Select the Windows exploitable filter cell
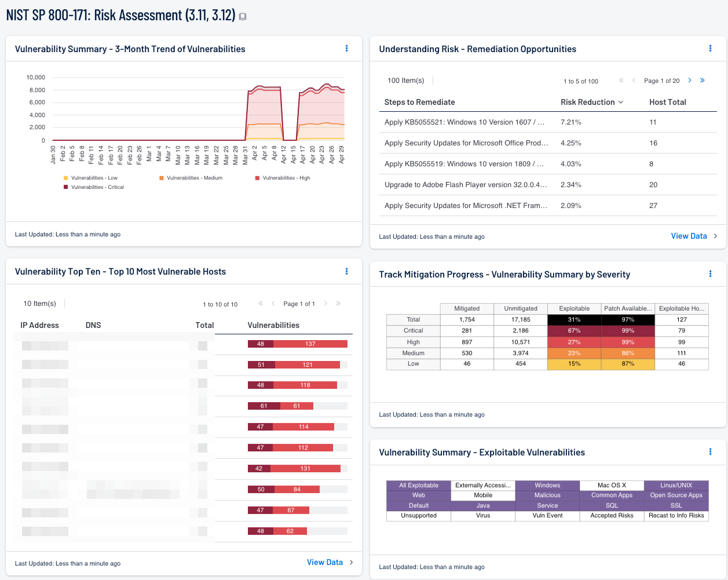 pos(547,486)
